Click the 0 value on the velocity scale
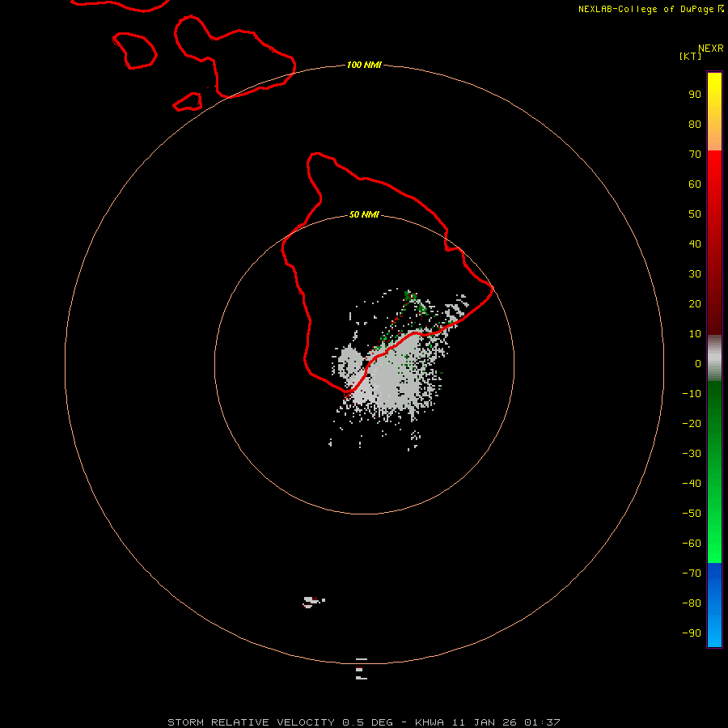728x728 pixels. coord(698,364)
